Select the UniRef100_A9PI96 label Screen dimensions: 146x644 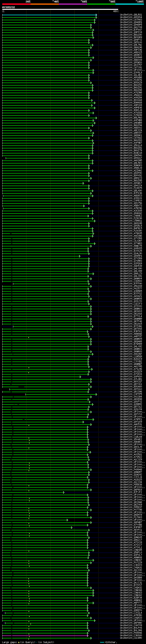pos(131,50)
